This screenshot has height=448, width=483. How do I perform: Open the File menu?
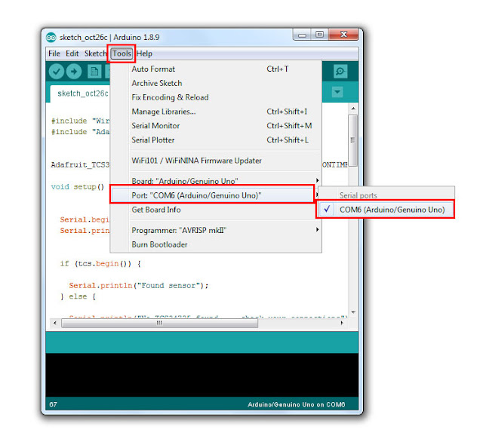tap(54, 54)
